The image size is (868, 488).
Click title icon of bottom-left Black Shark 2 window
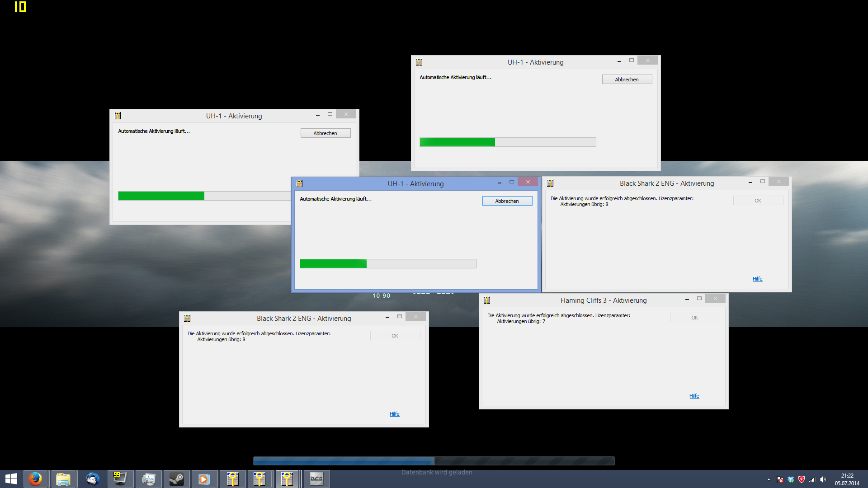pyautogui.click(x=187, y=318)
